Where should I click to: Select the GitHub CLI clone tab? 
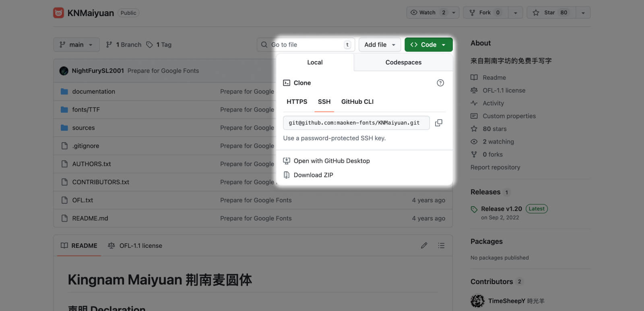(x=357, y=102)
